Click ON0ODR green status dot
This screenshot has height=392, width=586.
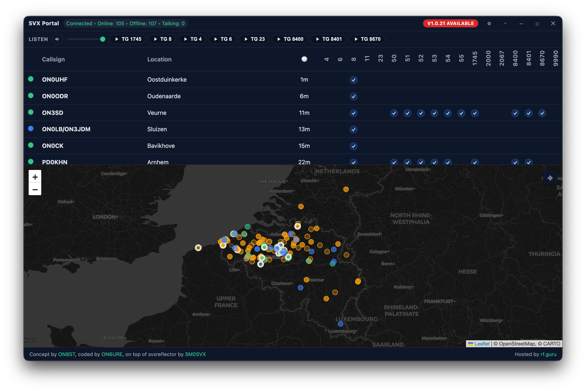[x=31, y=95]
